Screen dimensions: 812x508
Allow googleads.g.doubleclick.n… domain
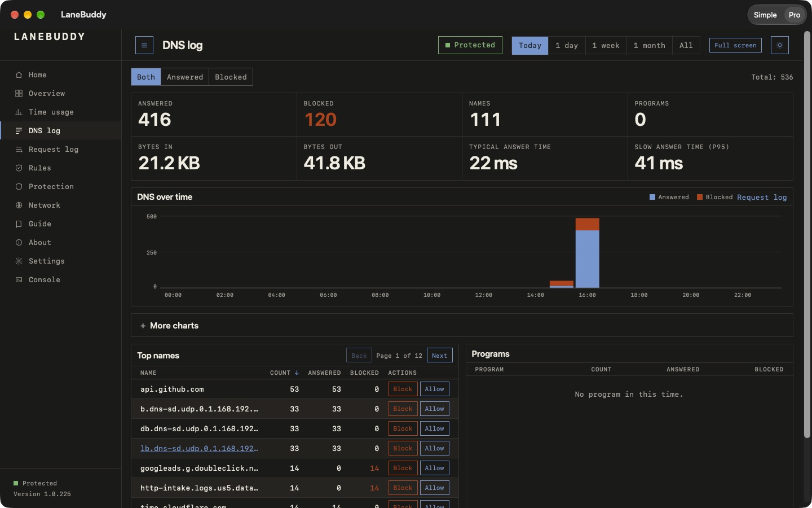click(x=435, y=468)
